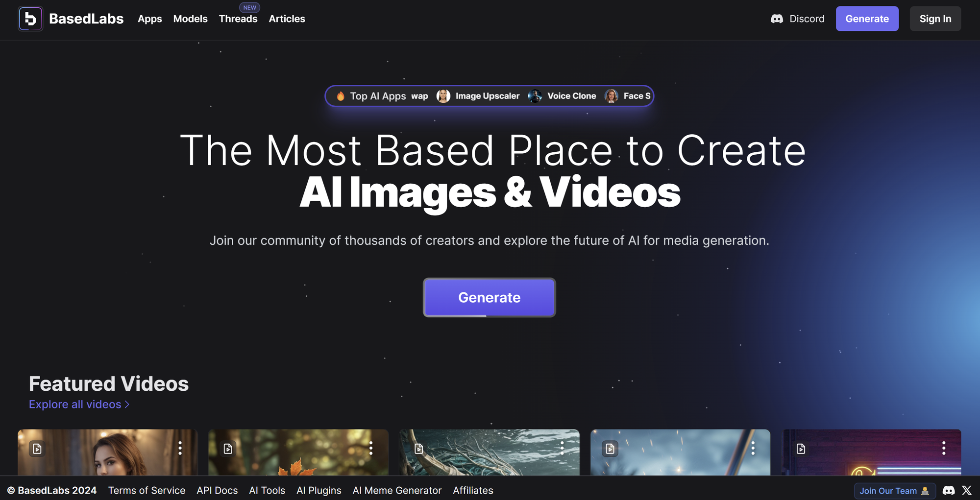This screenshot has height=500, width=980.
Task: Select the Face S avatar icon
Action: 611,96
